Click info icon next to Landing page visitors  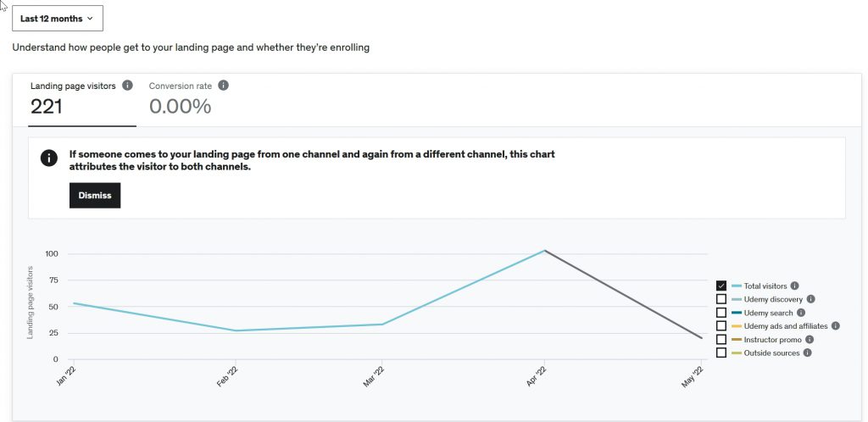click(127, 86)
